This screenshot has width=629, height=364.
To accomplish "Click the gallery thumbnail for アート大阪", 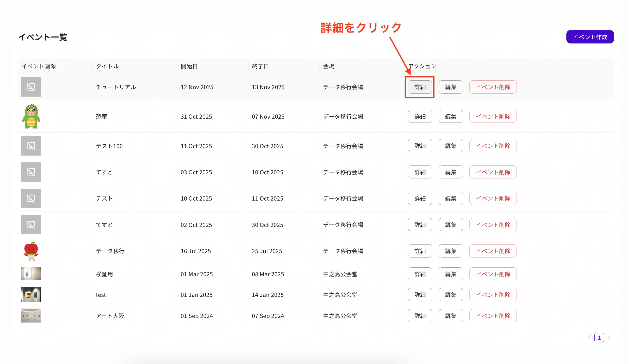I will [x=31, y=315].
